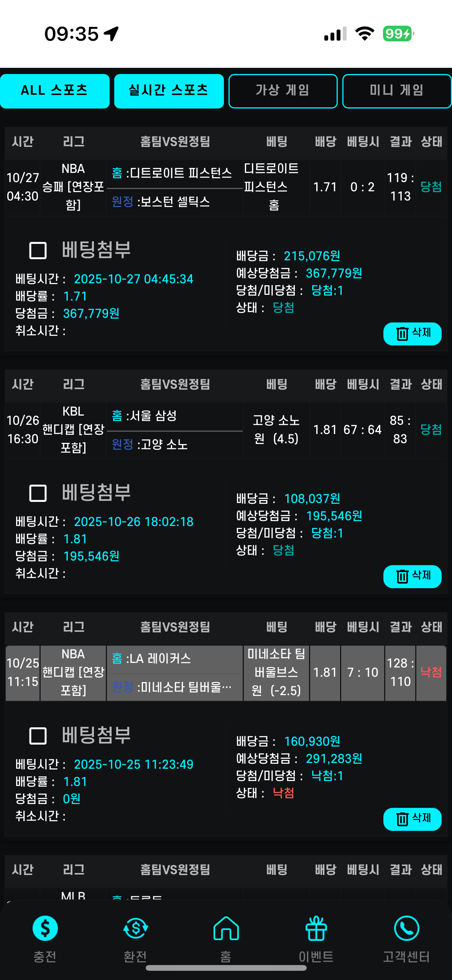Switch to the ALL 스포츠 tab
Image resolution: width=452 pixels, height=980 pixels.
coord(55,91)
